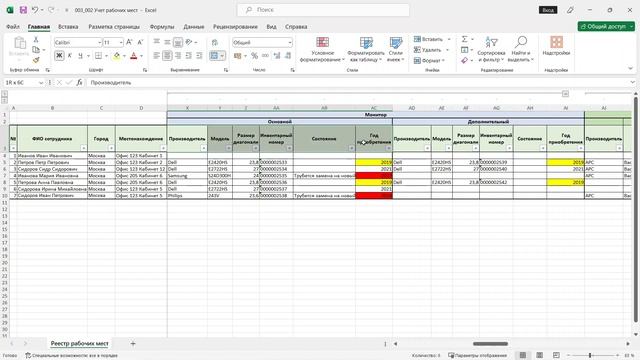Switch to the Формулы tab

pyautogui.click(x=162, y=27)
